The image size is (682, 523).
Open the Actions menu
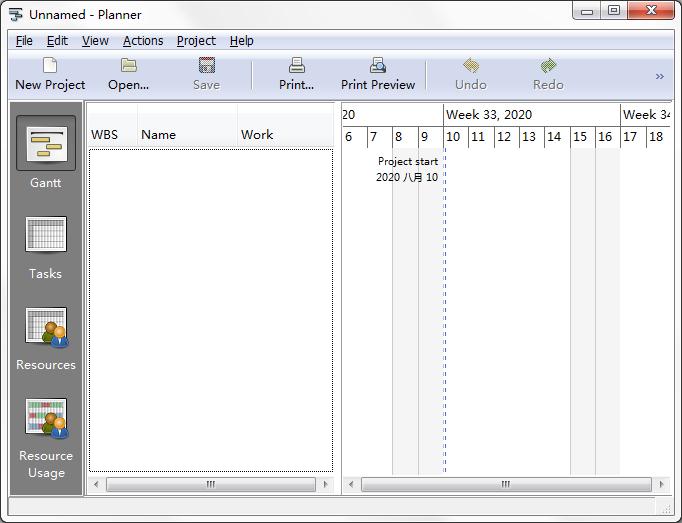click(x=143, y=41)
